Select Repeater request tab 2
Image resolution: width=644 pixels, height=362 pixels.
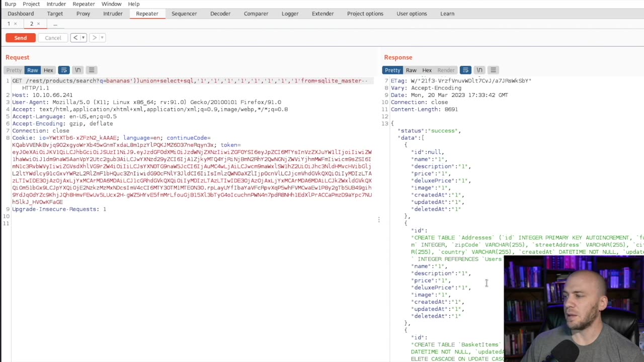tap(31, 24)
